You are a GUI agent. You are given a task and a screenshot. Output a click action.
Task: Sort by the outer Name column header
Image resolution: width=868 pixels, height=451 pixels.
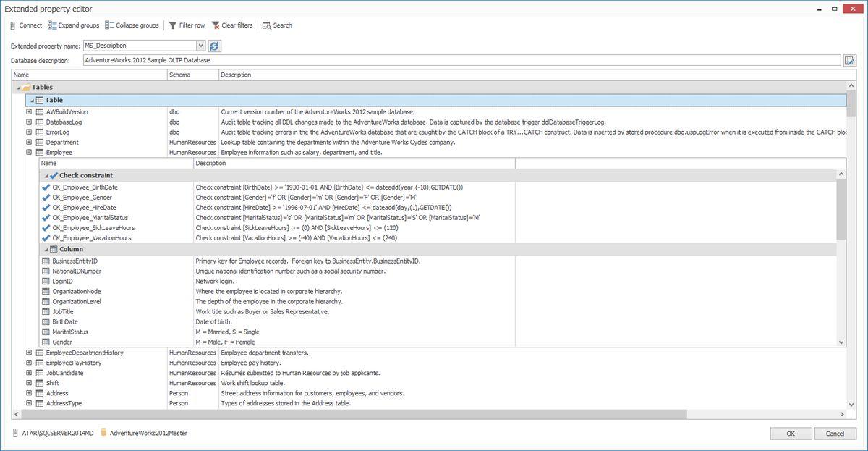point(90,75)
